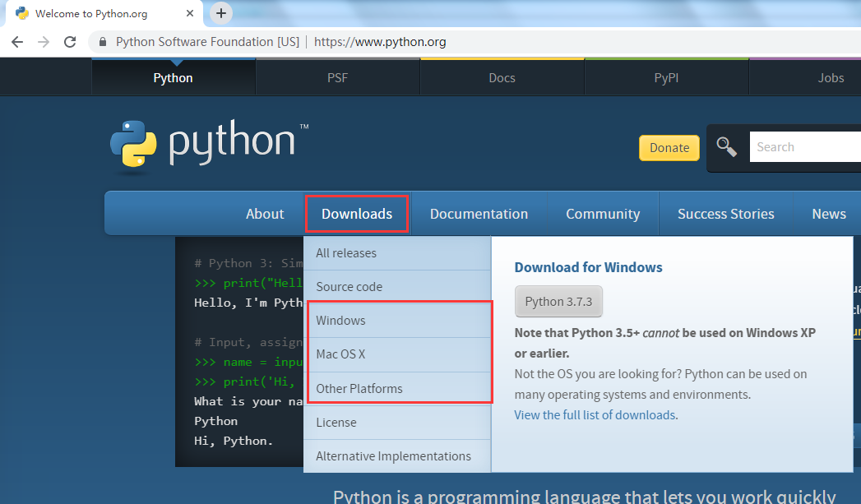The height and width of the screenshot is (504, 861).
Task: Reload the page with refresh icon
Action: coord(70,42)
